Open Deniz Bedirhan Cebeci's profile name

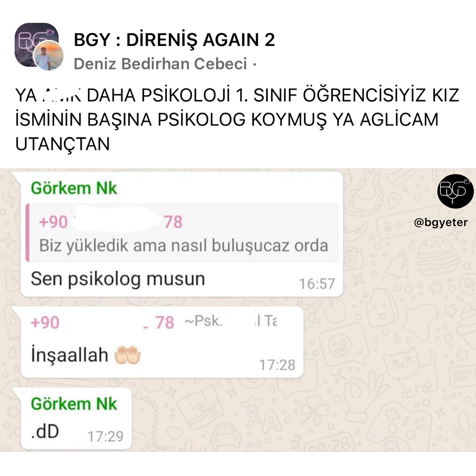point(160,64)
